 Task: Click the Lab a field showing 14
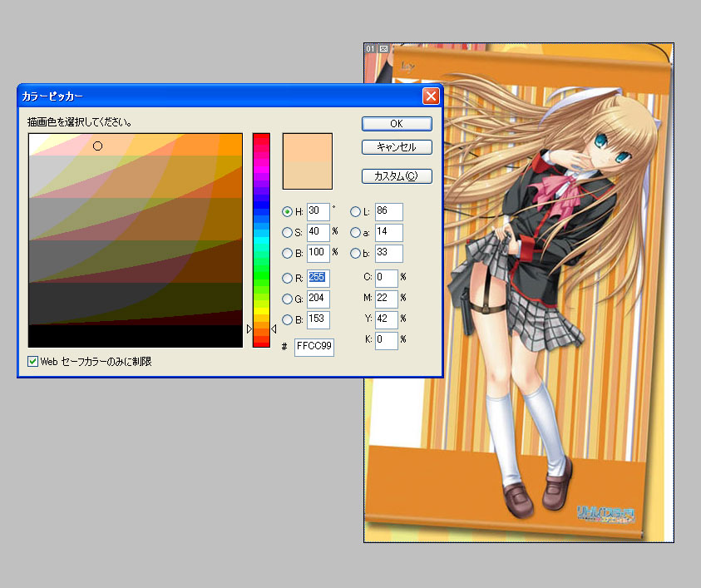click(389, 233)
